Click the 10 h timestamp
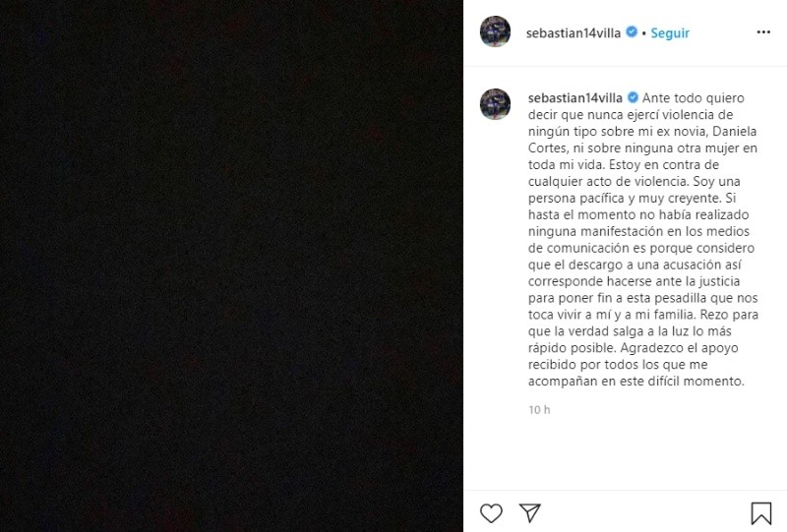Image resolution: width=787 pixels, height=532 pixels. coord(539,410)
